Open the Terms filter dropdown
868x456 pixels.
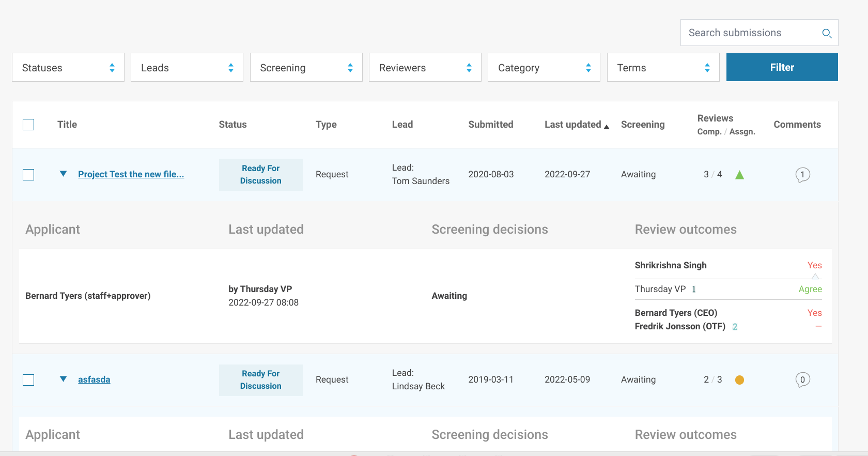click(x=663, y=68)
